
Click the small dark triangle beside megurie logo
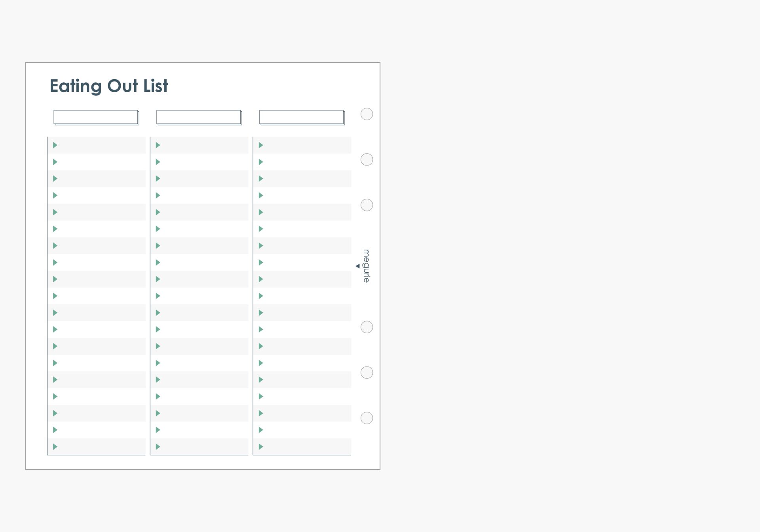point(358,266)
